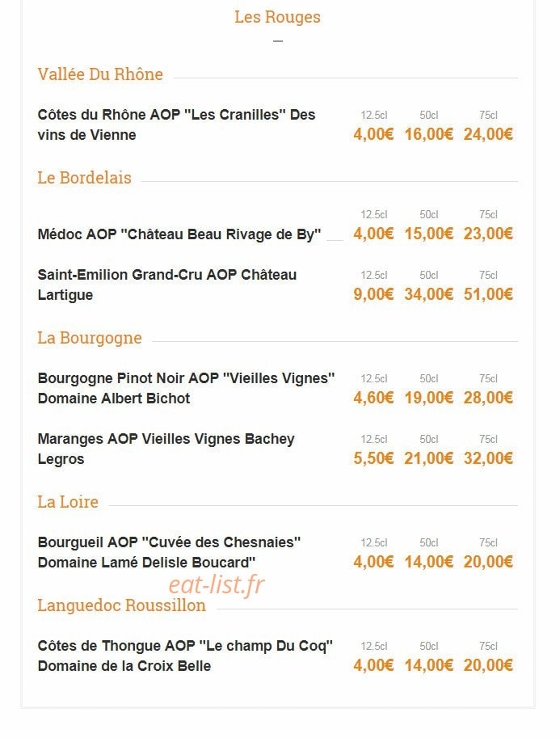
Task: Click the 32,00€ Maranges 75cl price
Action: [488, 458]
